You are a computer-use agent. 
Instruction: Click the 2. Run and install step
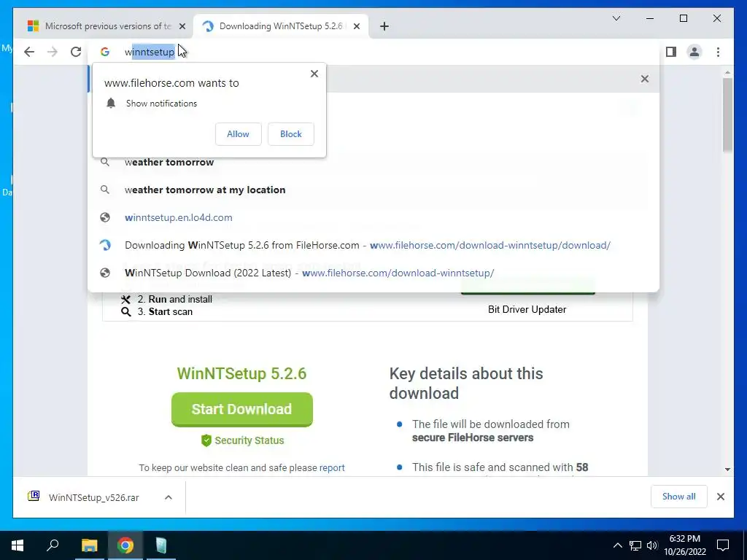pos(175,300)
